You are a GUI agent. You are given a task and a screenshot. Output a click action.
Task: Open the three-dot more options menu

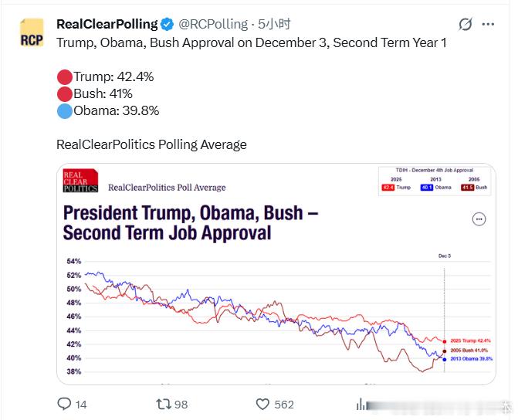[x=488, y=24]
